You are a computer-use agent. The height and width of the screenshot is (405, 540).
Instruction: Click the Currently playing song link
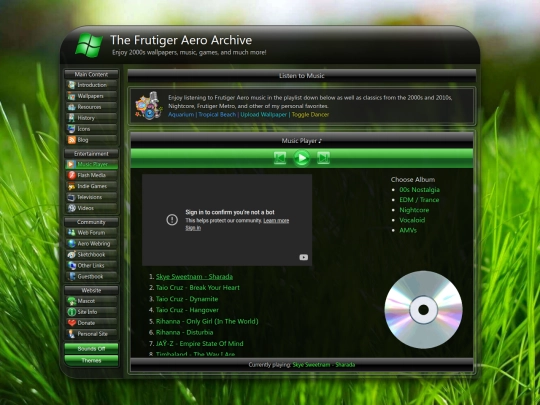[x=324, y=365]
